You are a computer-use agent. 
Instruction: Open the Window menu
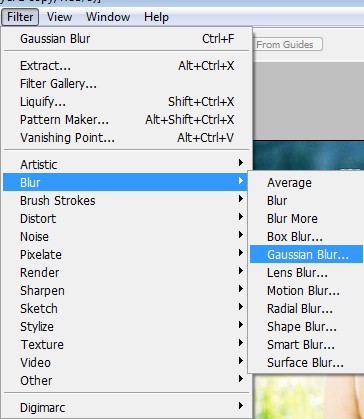tap(108, 17)
